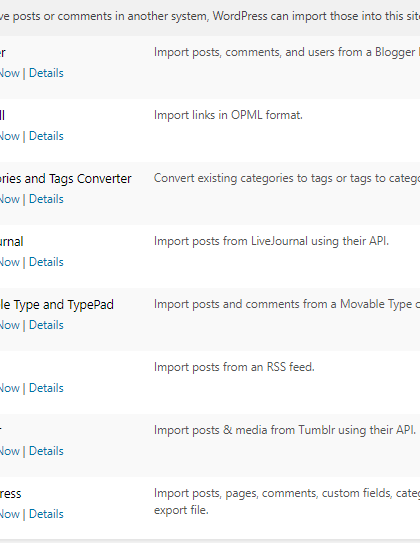420x543 pixels.
Task: Click Install Now for the OPML format importer
Action: point(10,136)
